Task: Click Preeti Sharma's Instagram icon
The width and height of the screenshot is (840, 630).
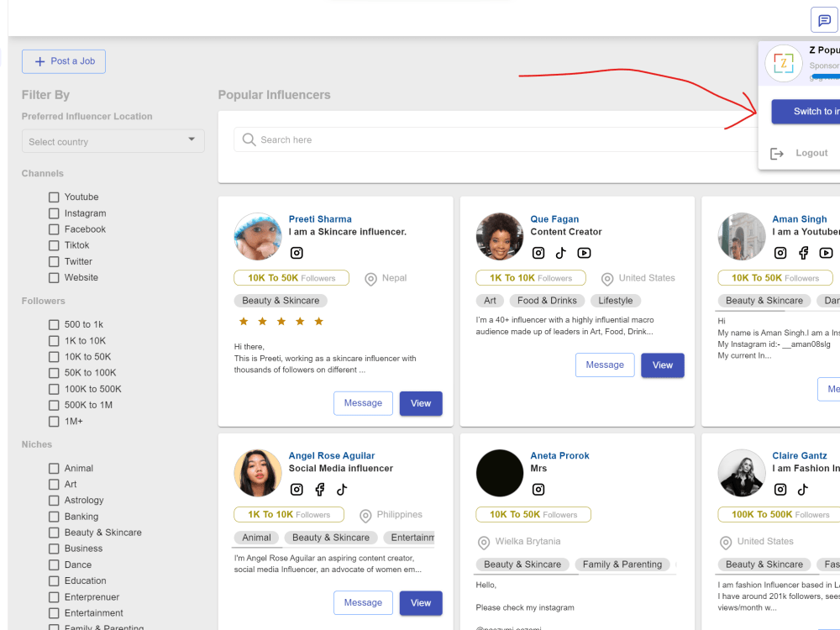Action: tap(297, 253)
